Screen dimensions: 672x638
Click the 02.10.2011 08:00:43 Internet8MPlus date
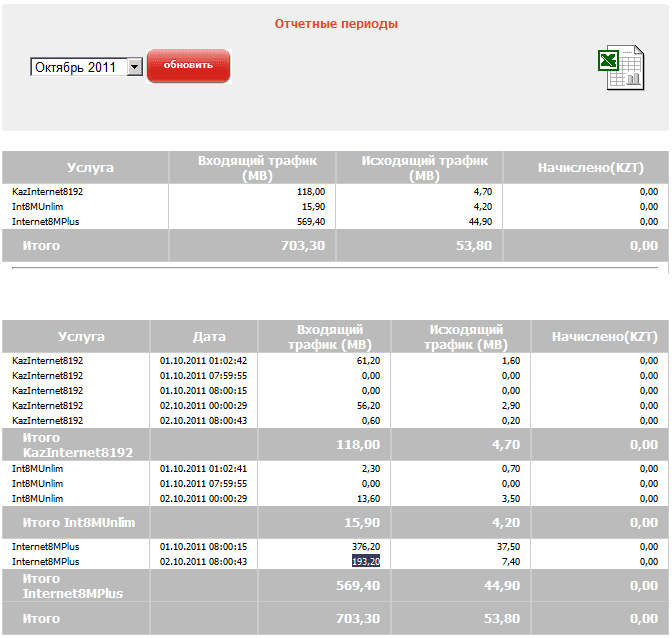[x=204, y=561]
